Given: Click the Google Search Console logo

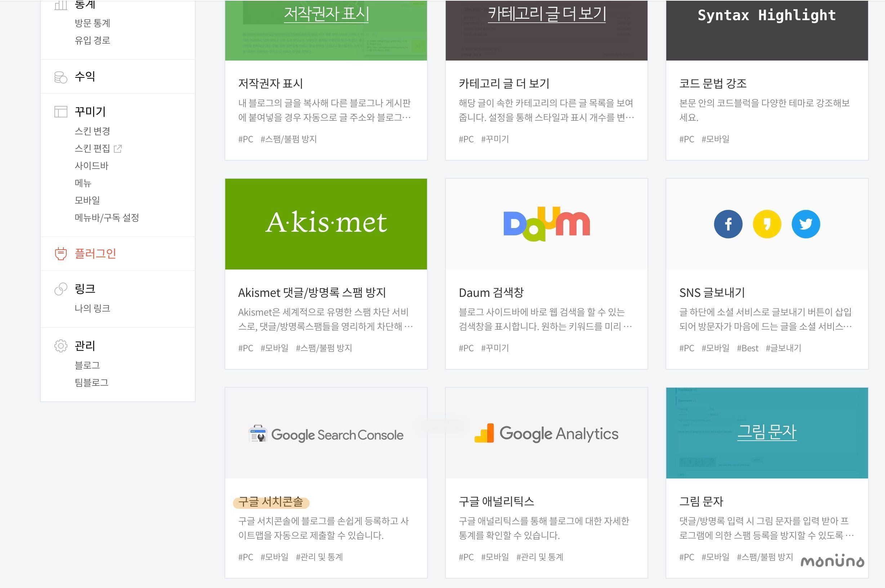Looking at the screenshot, I should pos(326,434).
